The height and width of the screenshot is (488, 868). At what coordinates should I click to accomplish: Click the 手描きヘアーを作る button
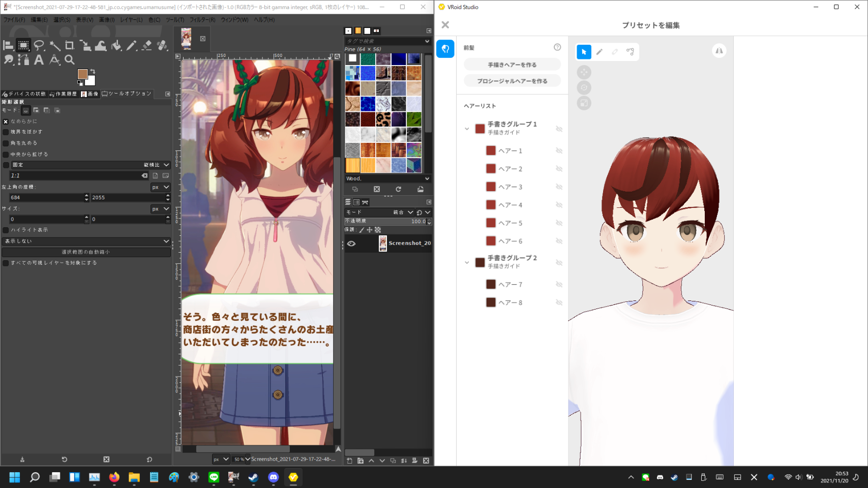pos(512,65)
